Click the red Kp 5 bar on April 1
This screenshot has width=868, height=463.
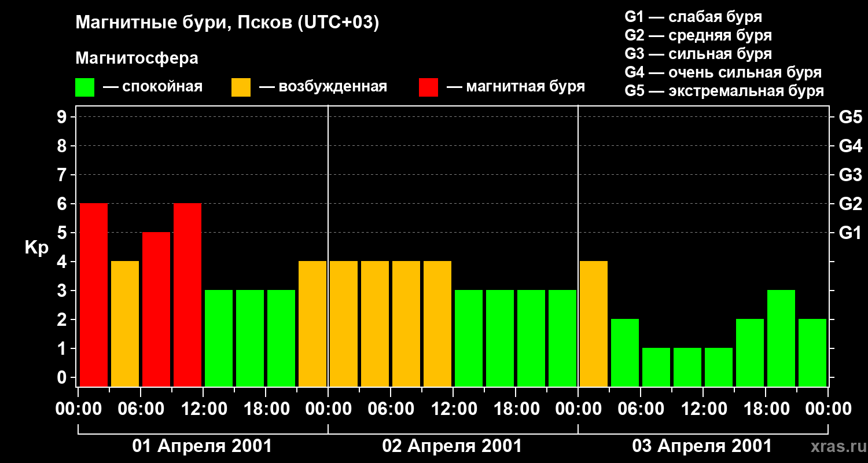pos(156,309)
